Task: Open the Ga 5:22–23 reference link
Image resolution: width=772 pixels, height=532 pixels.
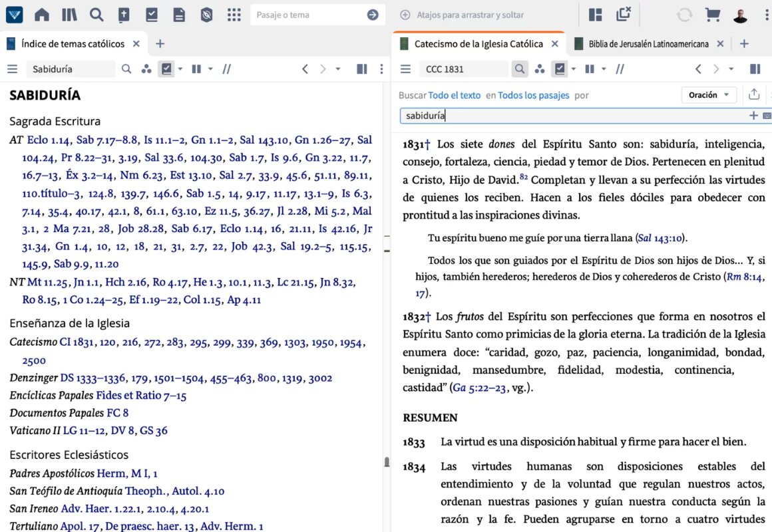Action: pos(479,388)
